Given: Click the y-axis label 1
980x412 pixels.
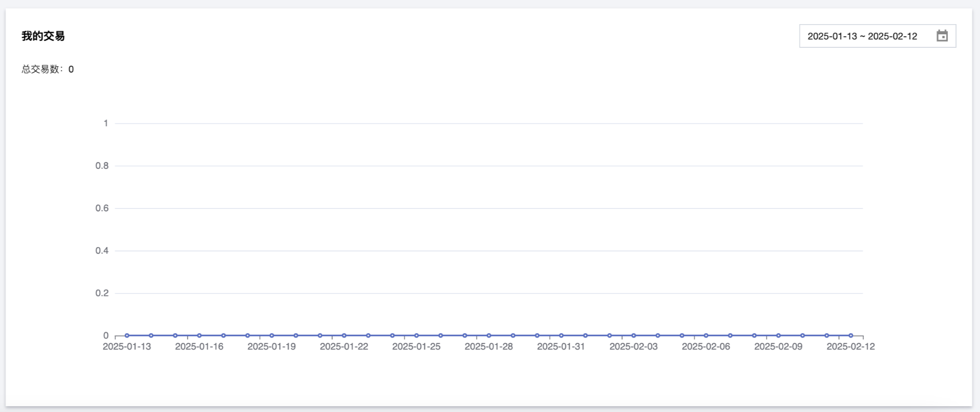Looking at the screenshot, I should tap(106, 123).
